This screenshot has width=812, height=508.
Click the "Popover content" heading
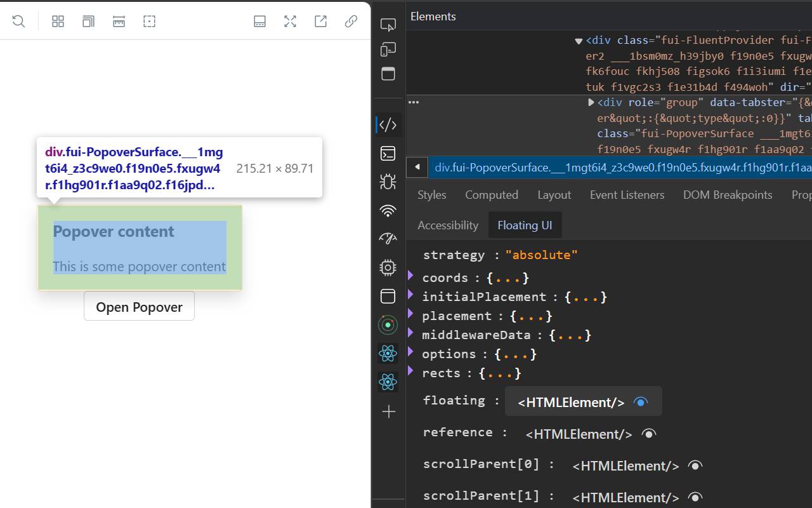pos(114,232)
